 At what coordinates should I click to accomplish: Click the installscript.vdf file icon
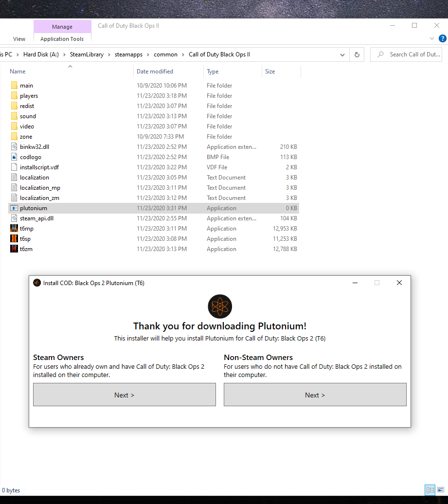[14, 167]
